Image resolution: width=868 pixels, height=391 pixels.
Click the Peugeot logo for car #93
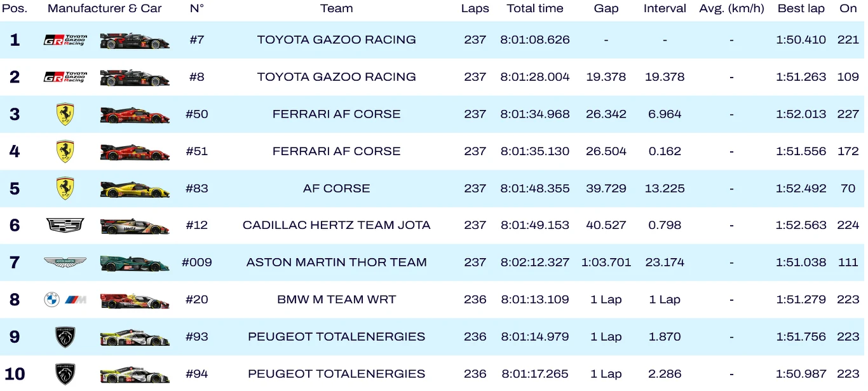click(x=65, y=337)
